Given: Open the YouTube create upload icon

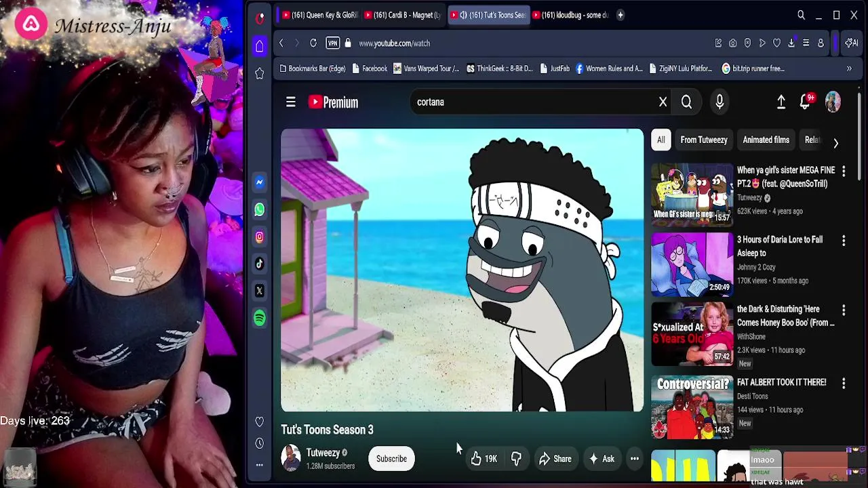Looking at the screenshot, I should pos(781,102).
